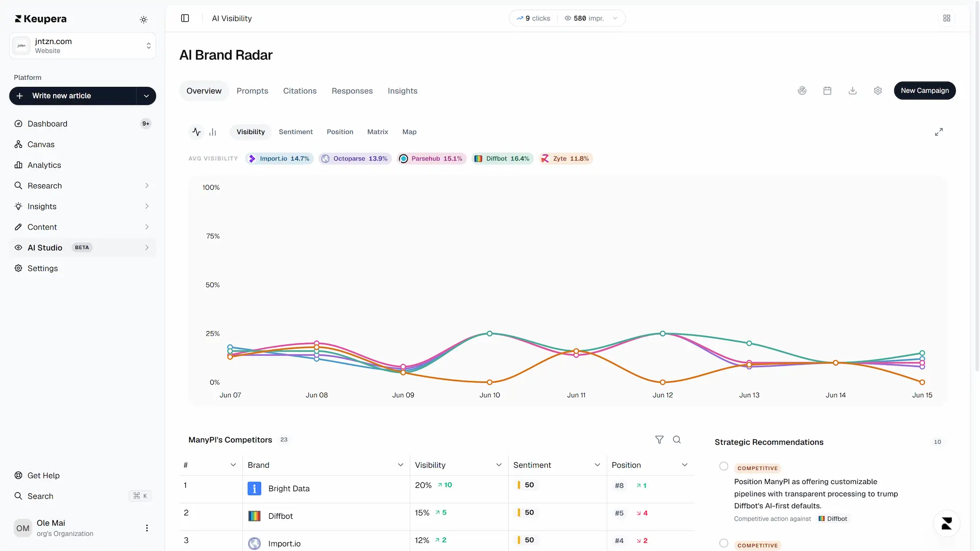The image size is (980, 551).
Task: Switch to the Prompts tab
Action: (252, 91)
